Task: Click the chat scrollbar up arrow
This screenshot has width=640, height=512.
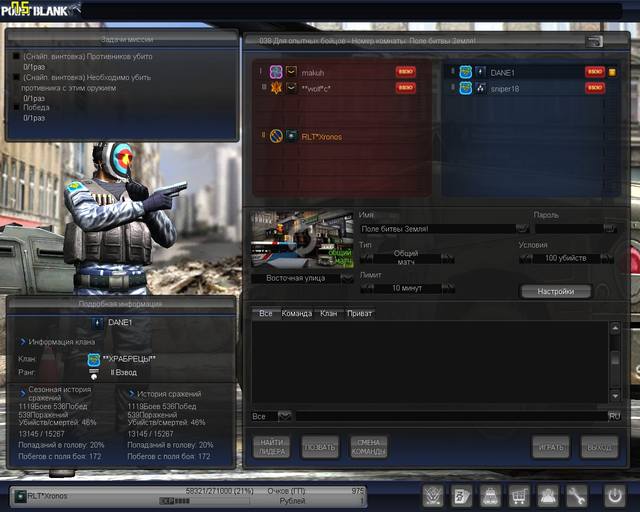Action: (x=615, y=328)
